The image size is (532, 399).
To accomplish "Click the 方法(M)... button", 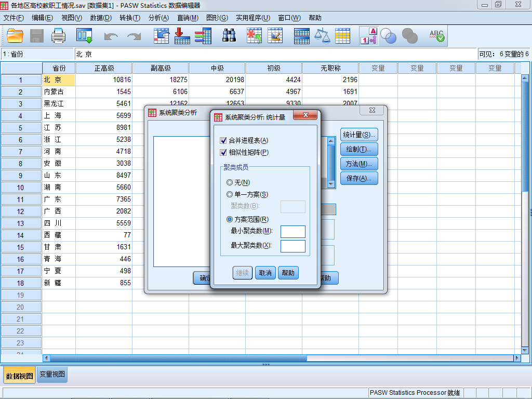I will (x=359, y=164).
